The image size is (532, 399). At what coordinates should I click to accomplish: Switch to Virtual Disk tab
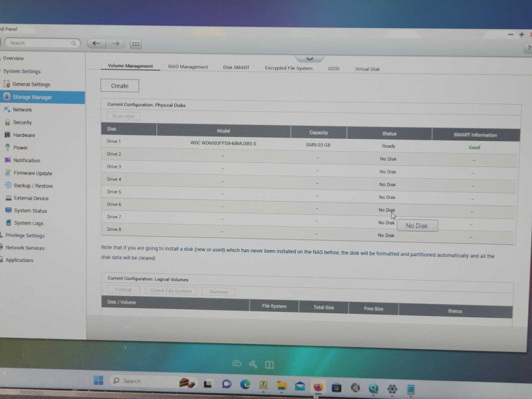coord(367,69)
